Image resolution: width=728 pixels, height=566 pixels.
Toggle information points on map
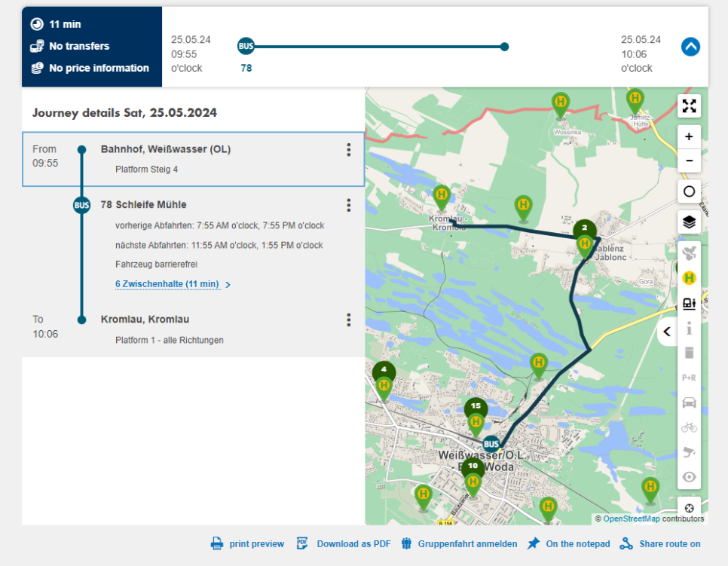(689, 329)
